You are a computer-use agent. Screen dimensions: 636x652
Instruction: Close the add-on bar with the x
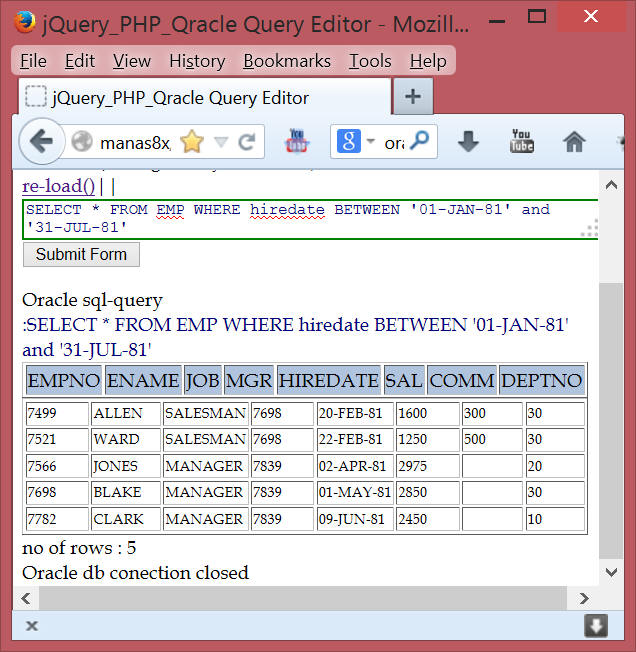point(32,626)
